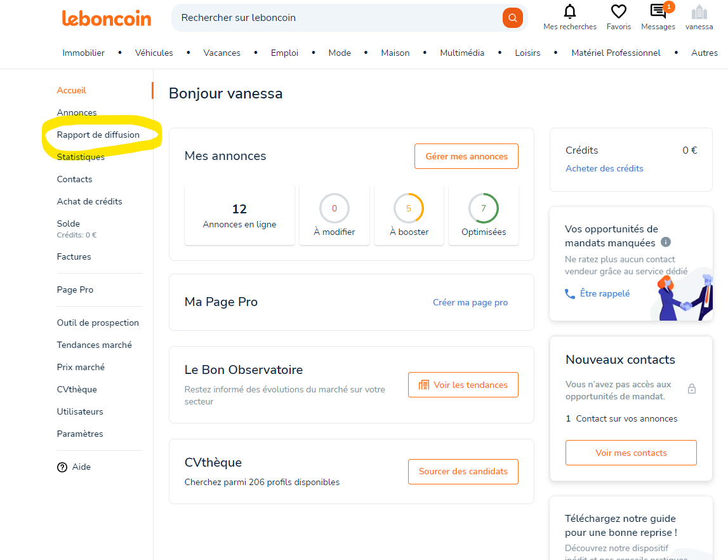Open the Loisirs category

[x=527, y=53]
